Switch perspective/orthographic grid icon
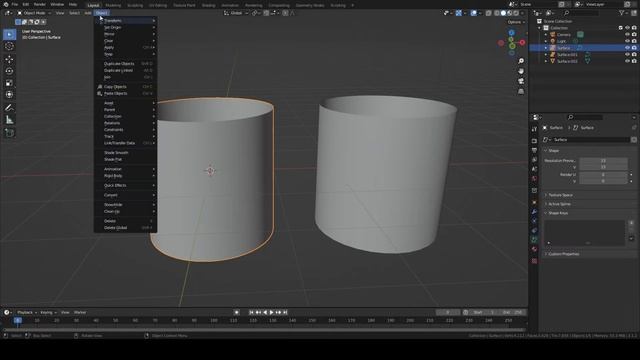Viewport: 640px width, 360px height. point(521,91)
